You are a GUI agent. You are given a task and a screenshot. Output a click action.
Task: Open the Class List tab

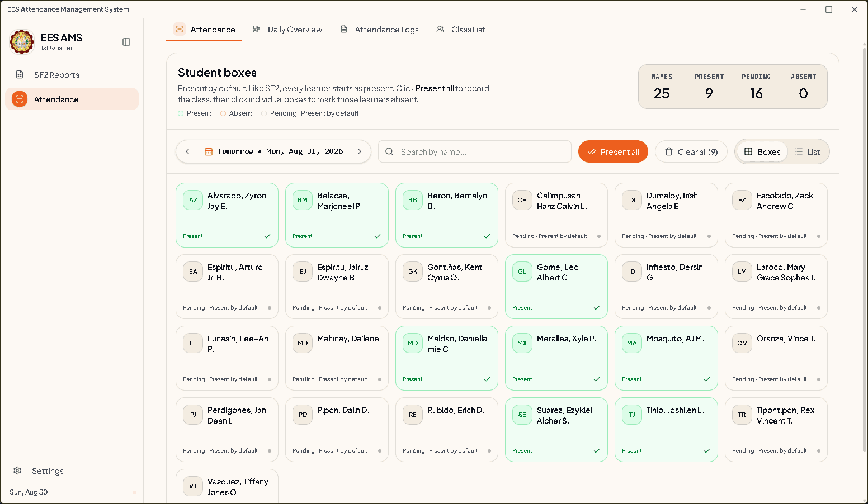pos(461,30)
